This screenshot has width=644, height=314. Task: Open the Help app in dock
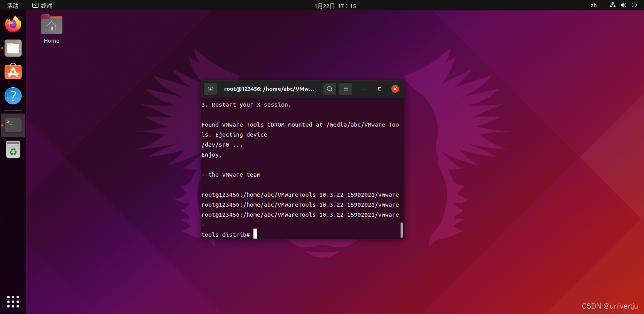(x=13, y=96)
